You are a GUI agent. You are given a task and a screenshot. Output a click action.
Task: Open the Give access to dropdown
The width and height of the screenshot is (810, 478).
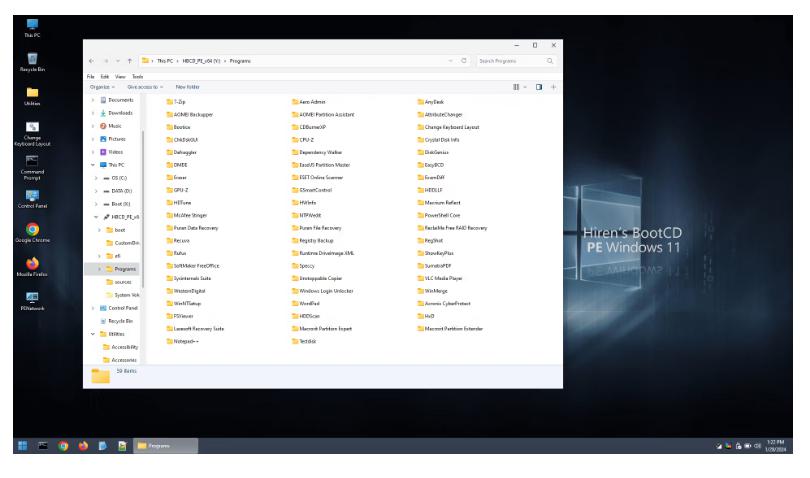pos(146,87)
